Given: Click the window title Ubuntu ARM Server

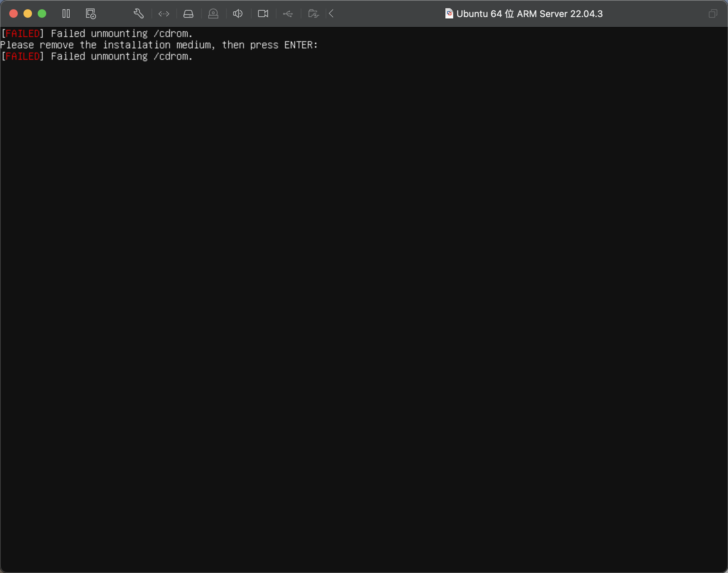Looking at the screenshot, I should point(529,14).
